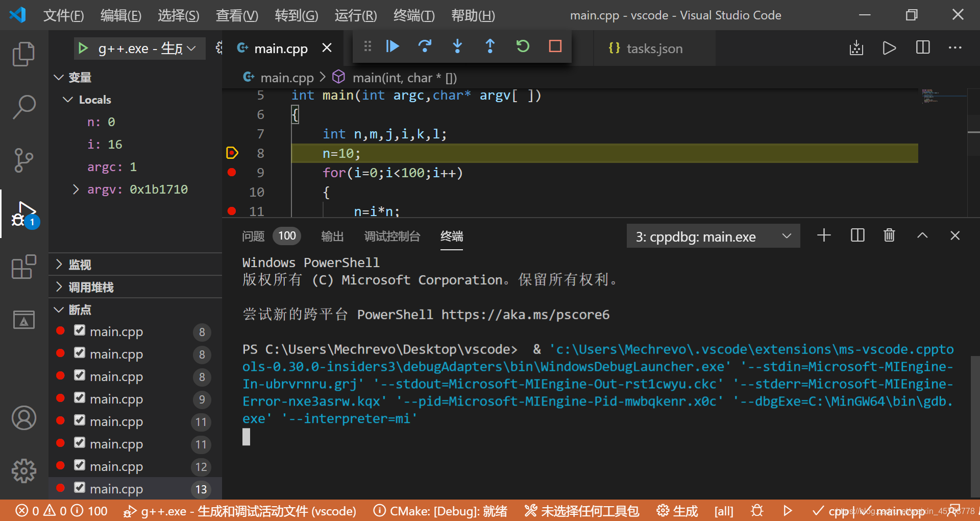Grab the debug toolbar drag handle
This screenshot has width=980, height=521.
tap(367, 46)
